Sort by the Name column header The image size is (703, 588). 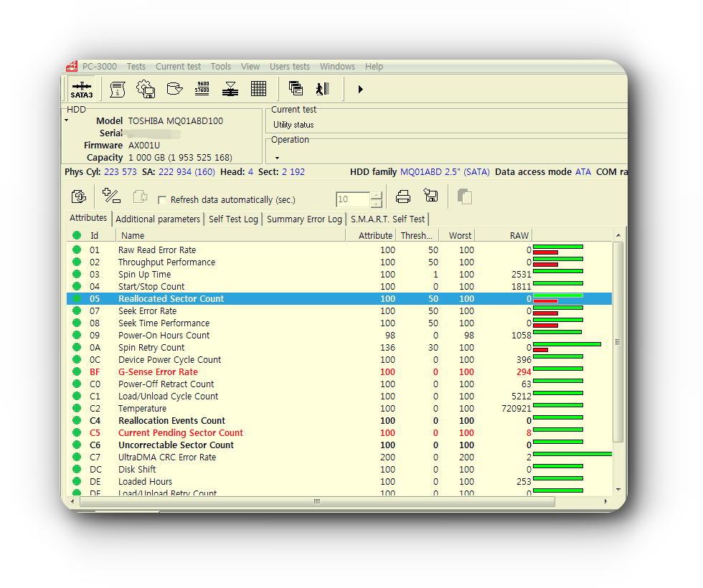tap(230, 235)
